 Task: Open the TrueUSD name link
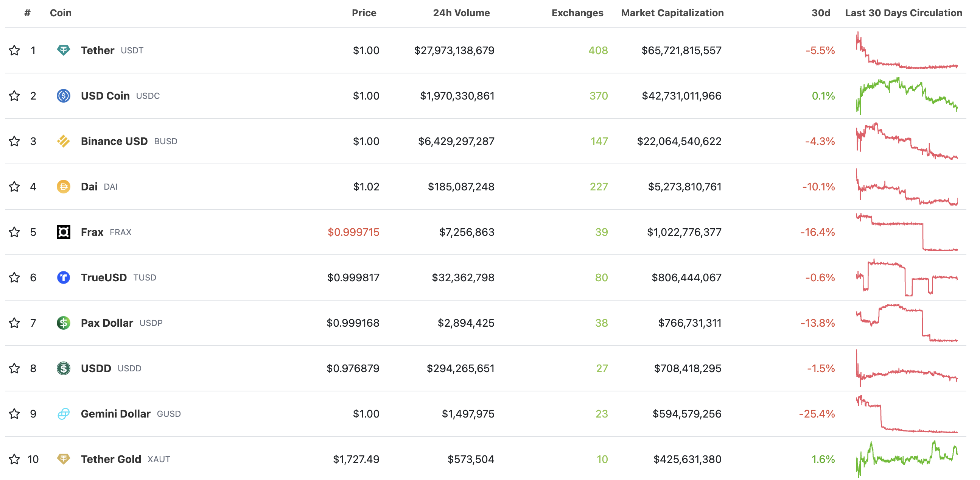104,277
